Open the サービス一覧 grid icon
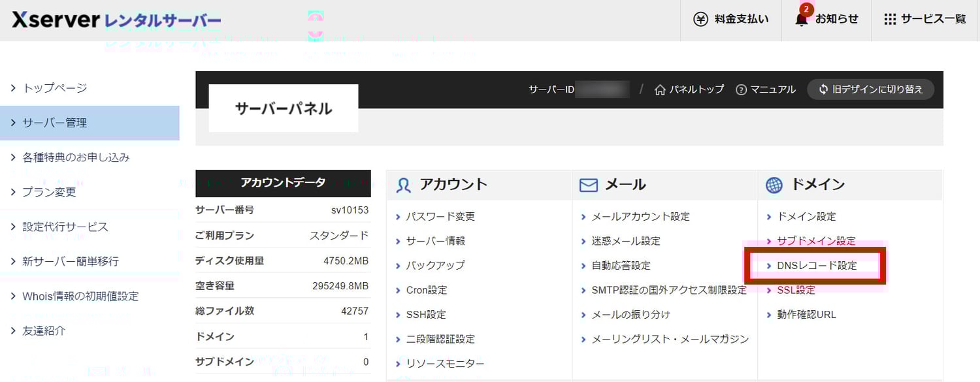The image size is (980, 382). pyautogui.click(x=890, y=20)
